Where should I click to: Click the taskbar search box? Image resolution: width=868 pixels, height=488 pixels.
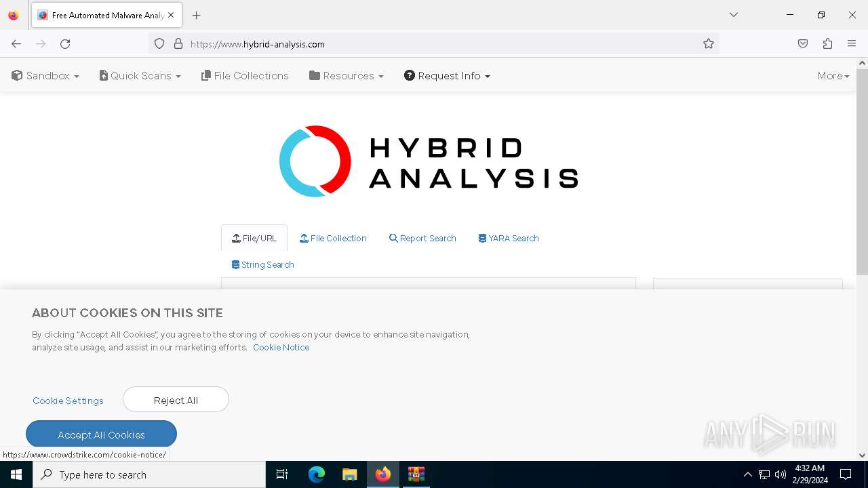[x=149, y=474]
